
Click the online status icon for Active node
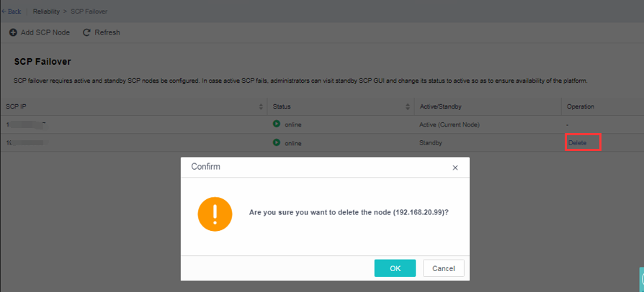277,124
